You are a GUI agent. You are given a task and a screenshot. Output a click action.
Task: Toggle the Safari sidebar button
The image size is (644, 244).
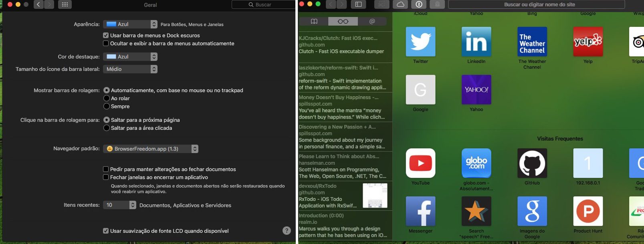359,4
